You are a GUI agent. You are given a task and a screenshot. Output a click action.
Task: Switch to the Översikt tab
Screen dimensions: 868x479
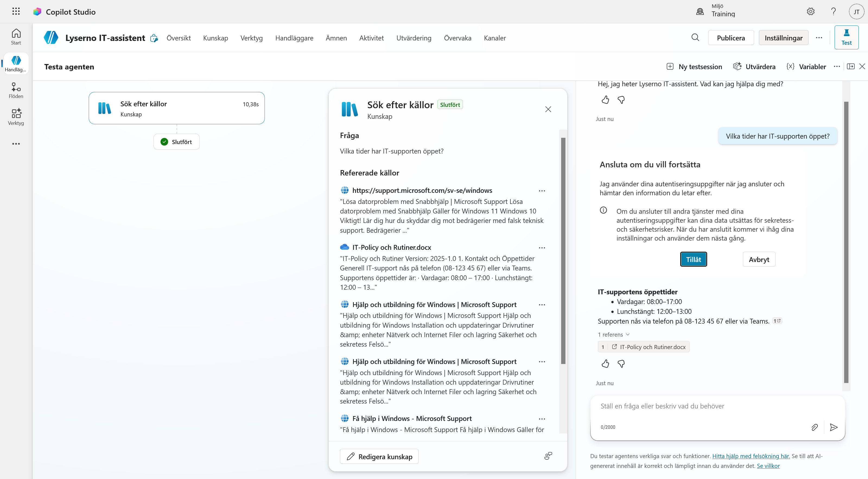pyautogui.click(x=179, y=38)
